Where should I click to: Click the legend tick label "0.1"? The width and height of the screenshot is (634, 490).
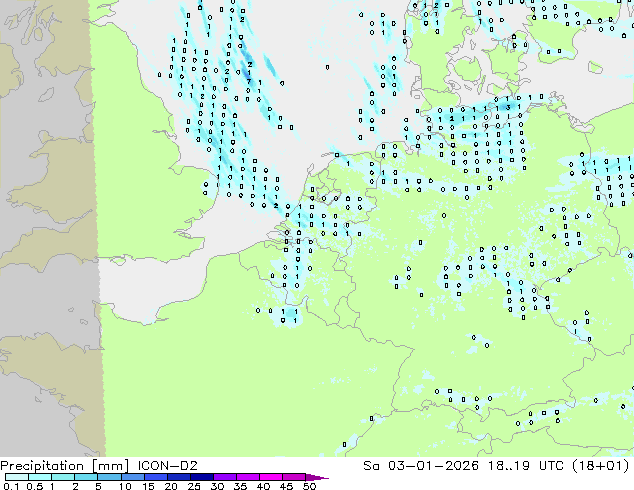(x=11, y=486)
